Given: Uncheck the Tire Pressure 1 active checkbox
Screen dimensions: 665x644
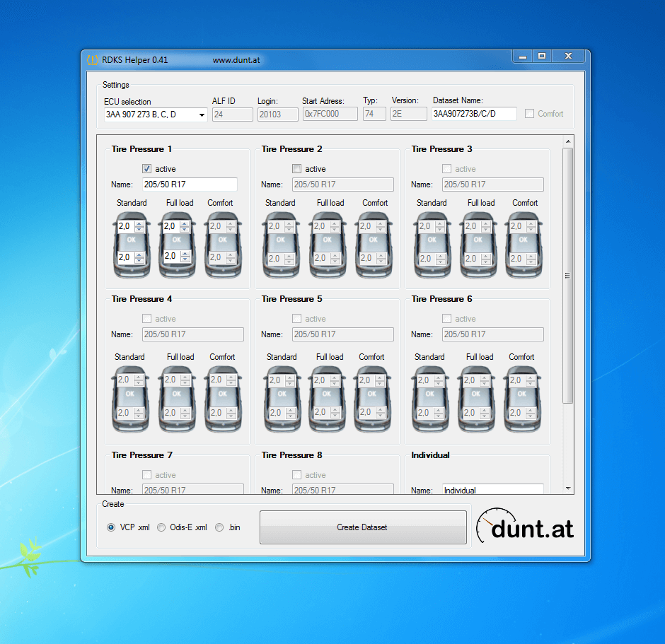Looking at the screenshot, I should point(146,169).
